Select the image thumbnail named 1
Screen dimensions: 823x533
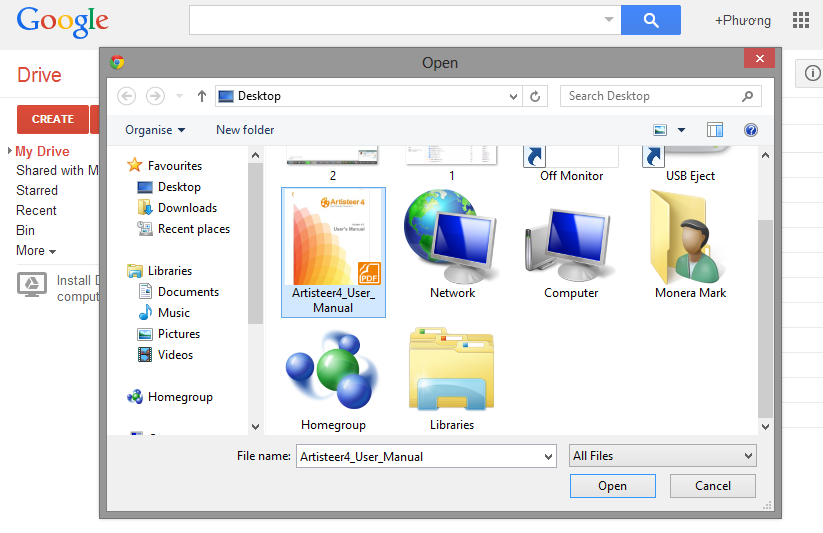point(451,165)
